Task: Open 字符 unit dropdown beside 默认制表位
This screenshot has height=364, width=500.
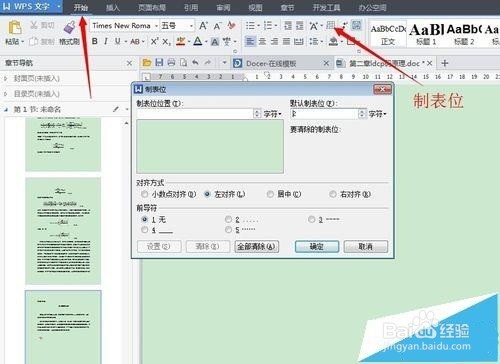Action: pyautogui.click(x=377, y=114)
